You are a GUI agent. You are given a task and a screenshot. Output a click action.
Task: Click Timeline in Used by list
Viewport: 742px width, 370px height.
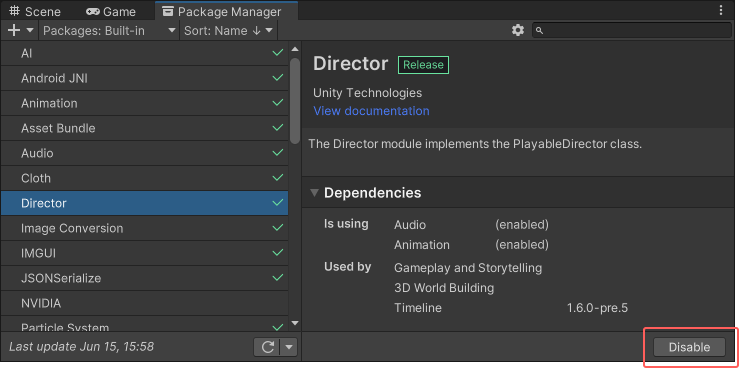pyautogui.click(x=418, y=308)
